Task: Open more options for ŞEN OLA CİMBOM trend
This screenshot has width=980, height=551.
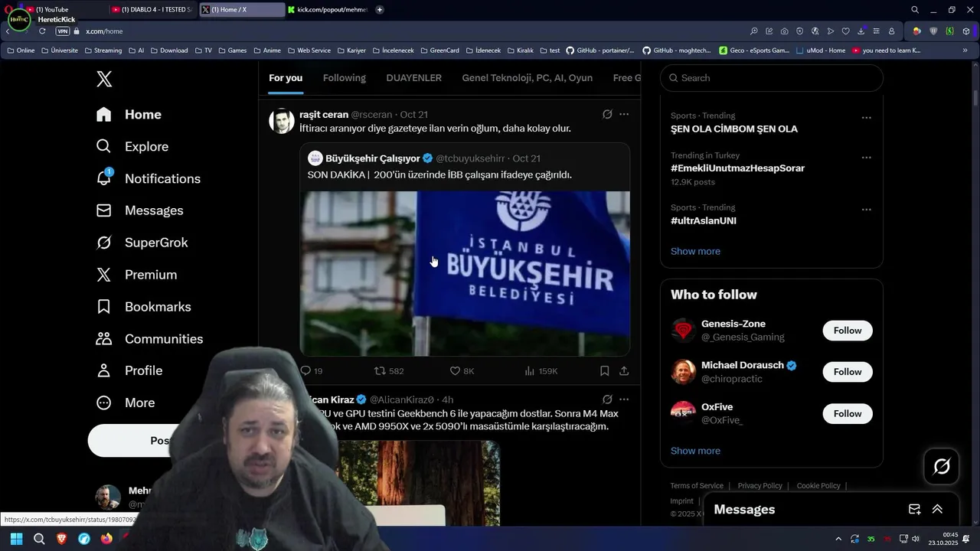Action: coord(867,118)
